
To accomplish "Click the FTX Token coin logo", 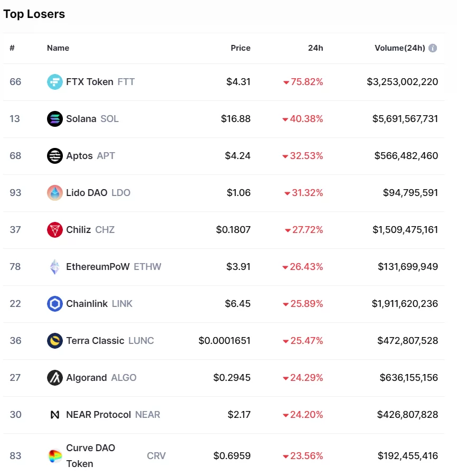I will [55, 82].
